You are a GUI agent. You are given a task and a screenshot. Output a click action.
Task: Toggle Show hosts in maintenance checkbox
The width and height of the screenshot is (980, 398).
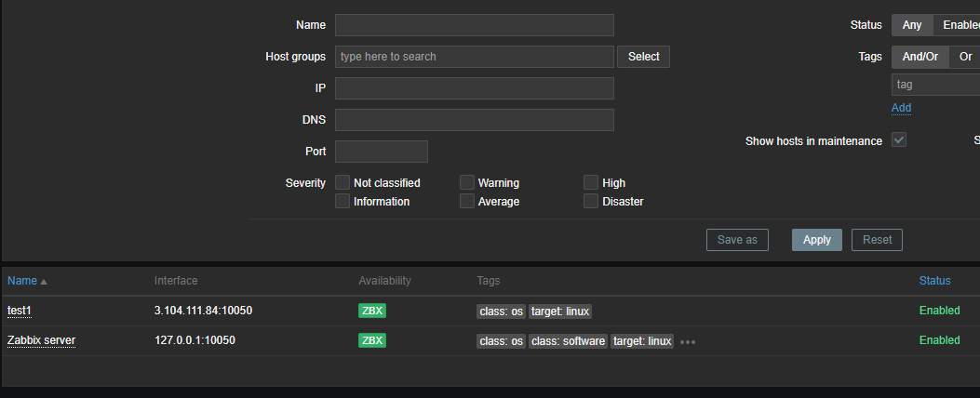[899, 140]
